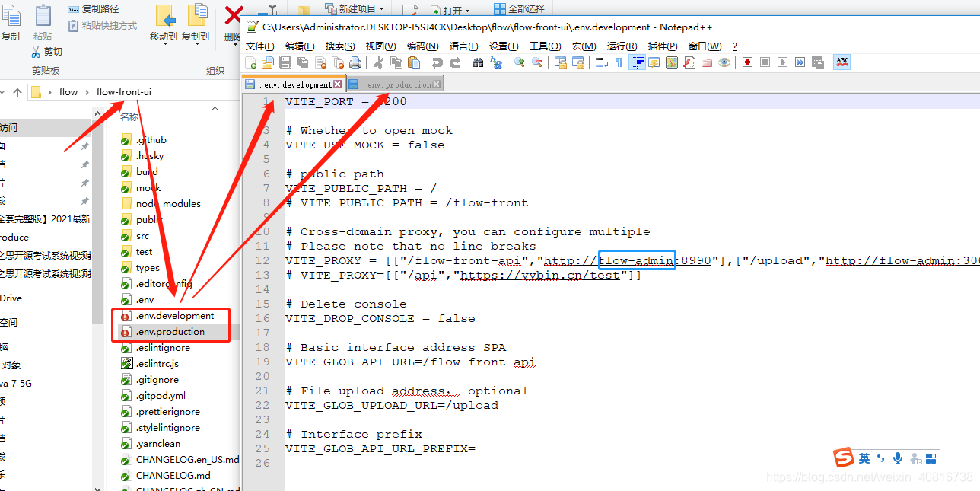This screenshot has width=980, height=491.
Task: Click the Close All documents toolbar icon
Action: (338, 62)
